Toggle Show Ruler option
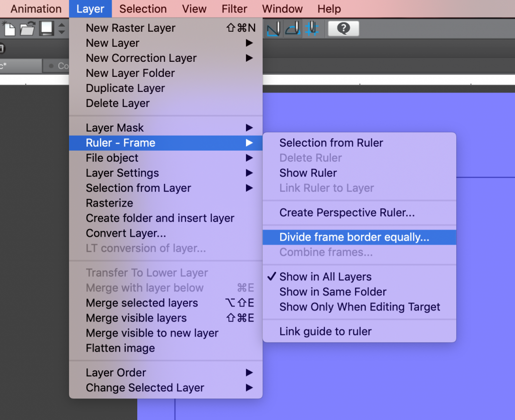The height and width of the screenshot is (420, 515). click(359, 173)
